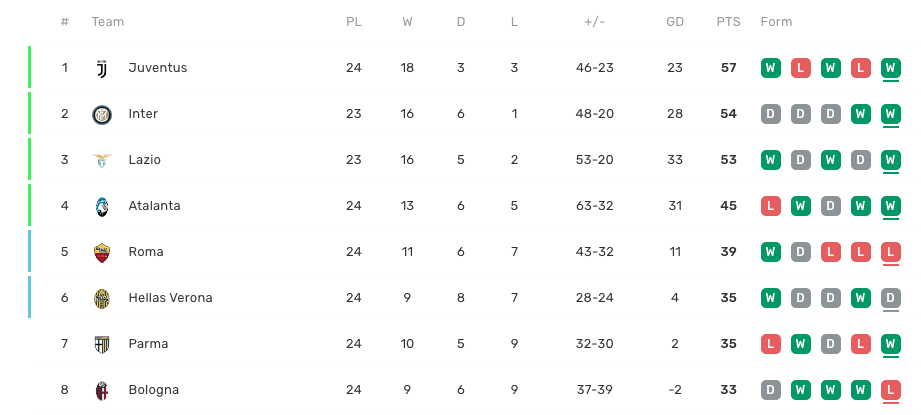Click Hellas Verona's latest underlined draw badge
Viewport: 921px width, 415px height.
pos(890,298)
